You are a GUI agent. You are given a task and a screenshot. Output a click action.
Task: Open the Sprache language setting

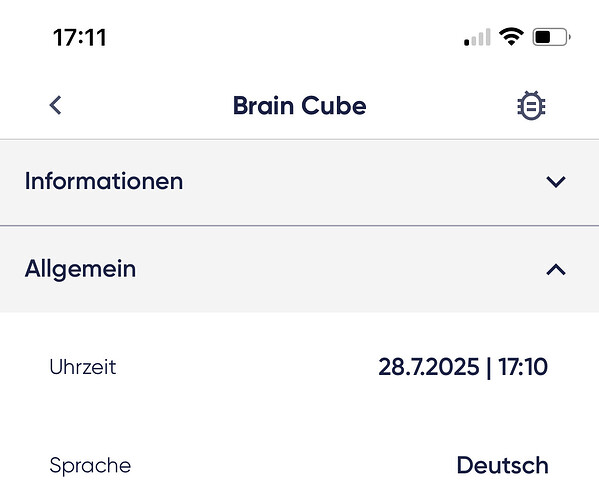[x=300, y=466]
